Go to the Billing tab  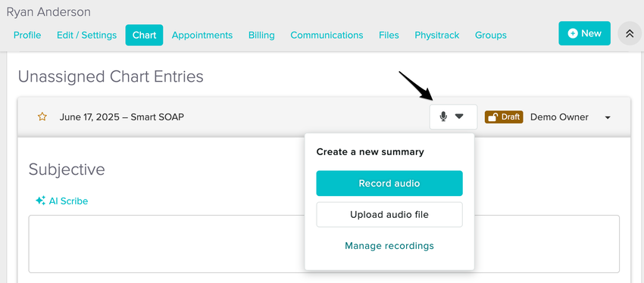click(x=261, y=36)
